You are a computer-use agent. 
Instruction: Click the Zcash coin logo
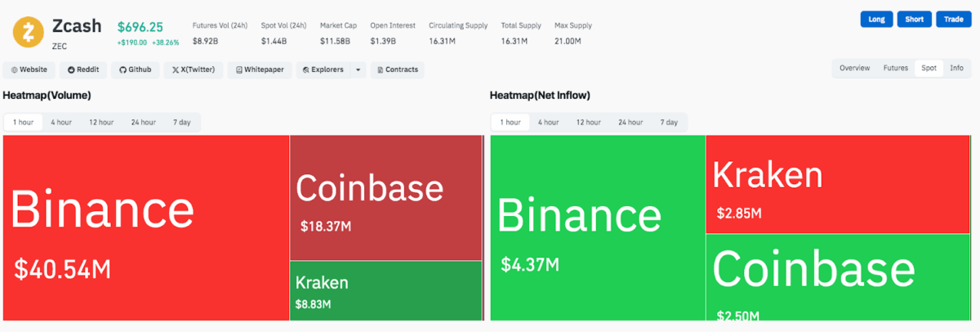coord(29,32)
